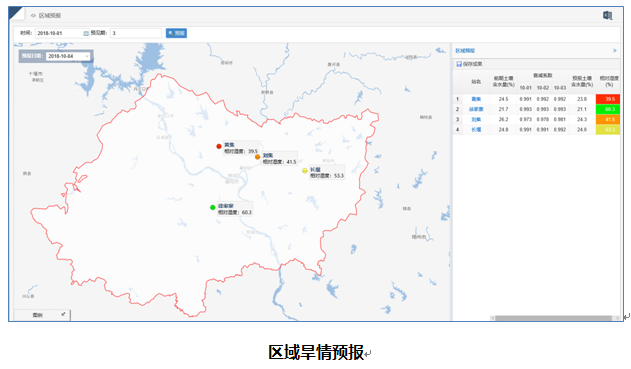This screenshot has width=631, height=369.
Task: Click row number 3 in the table
Action: 458,120
